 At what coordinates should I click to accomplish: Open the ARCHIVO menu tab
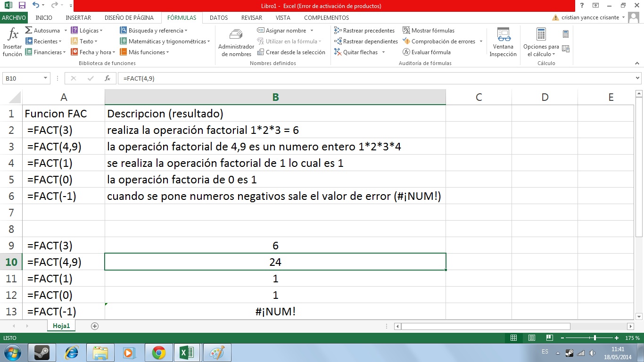click(x=14, y=17)
